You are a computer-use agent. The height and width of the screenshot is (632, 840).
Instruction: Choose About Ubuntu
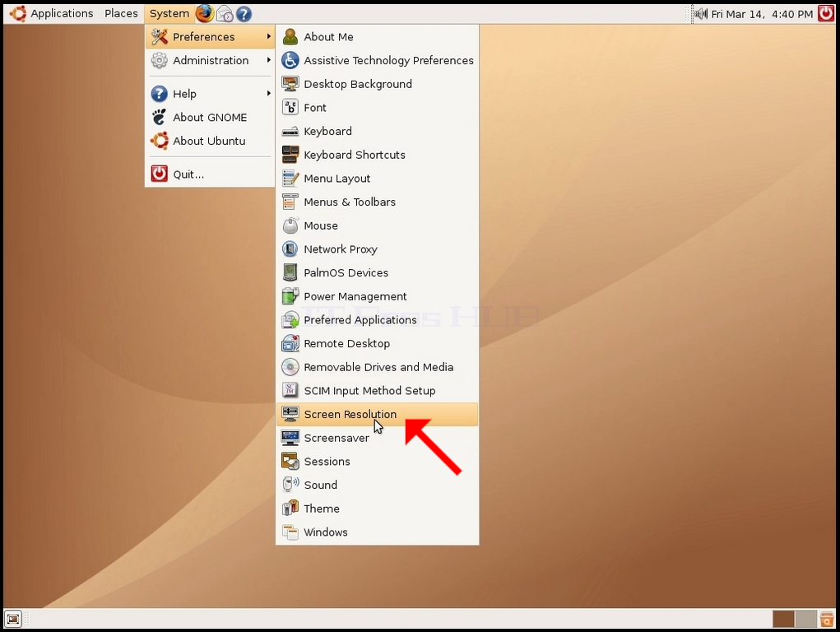coord(210,141)
